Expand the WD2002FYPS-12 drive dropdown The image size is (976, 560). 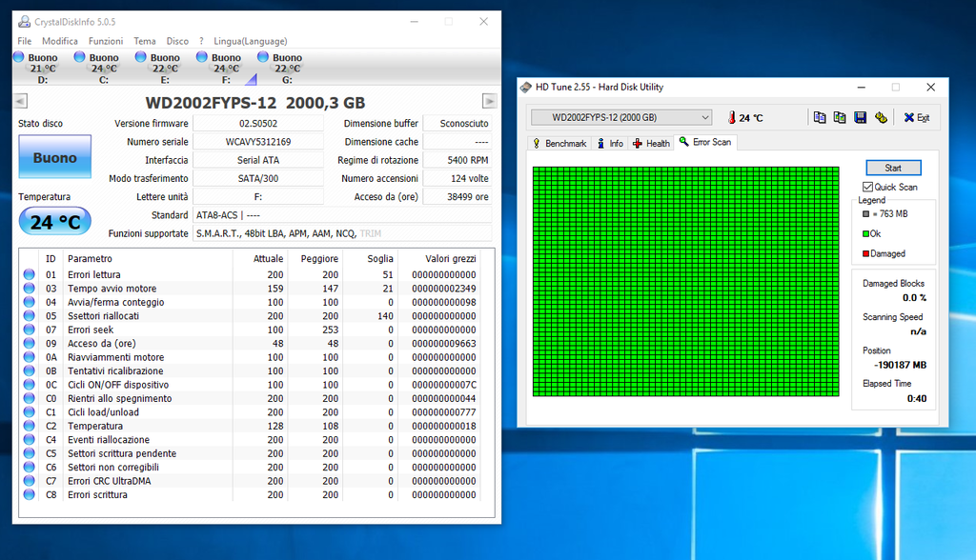click(x=705, y=117)
